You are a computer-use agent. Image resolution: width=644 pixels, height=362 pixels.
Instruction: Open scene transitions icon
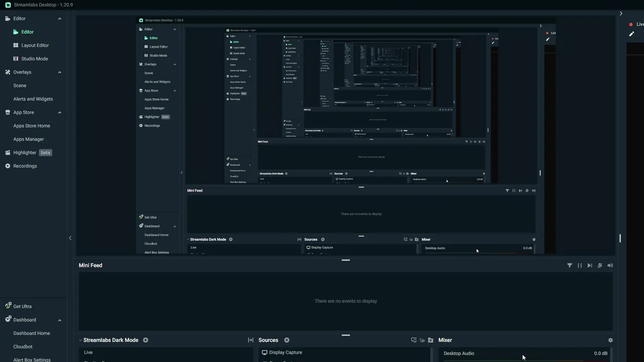click(x=251, y=340)
